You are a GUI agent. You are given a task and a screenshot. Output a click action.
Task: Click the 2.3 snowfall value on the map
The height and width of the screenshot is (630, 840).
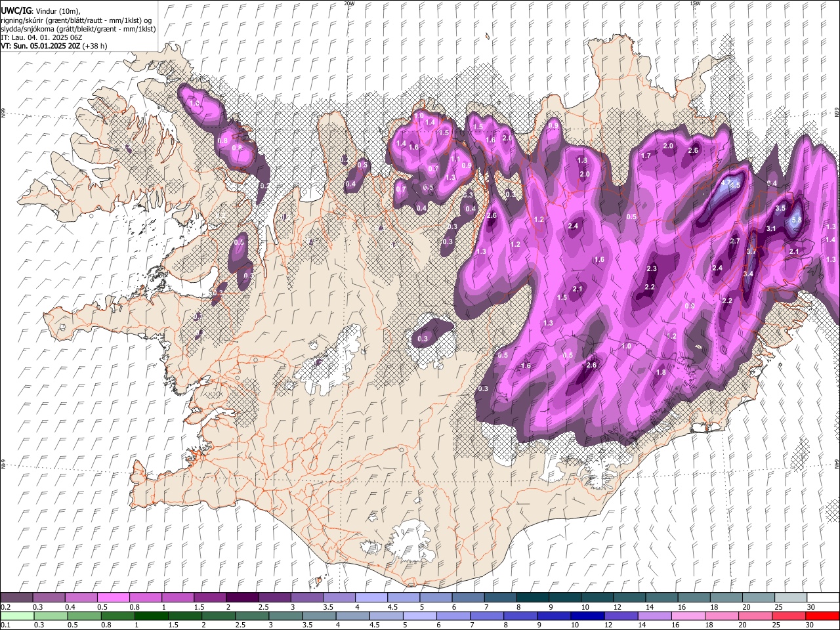point(652,269)
